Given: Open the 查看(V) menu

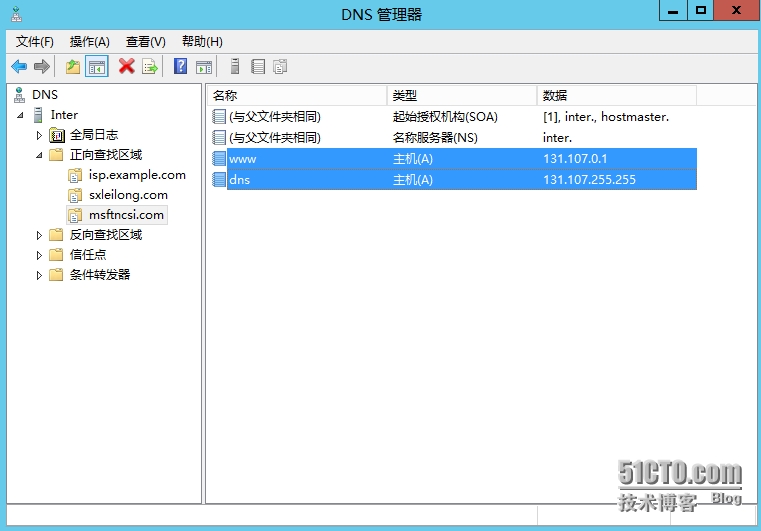Looking at the screenshot, I should tap(146, 42).
